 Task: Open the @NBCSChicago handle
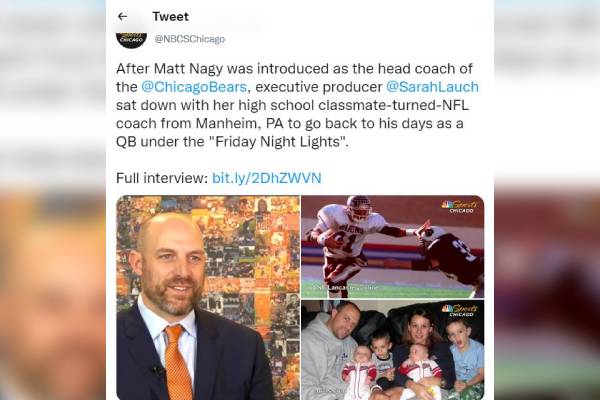(189, 39)
